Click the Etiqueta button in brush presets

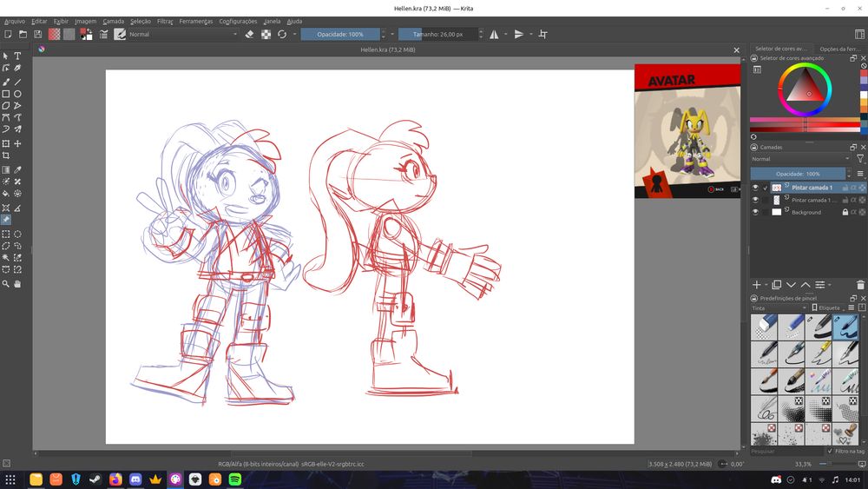827,307
